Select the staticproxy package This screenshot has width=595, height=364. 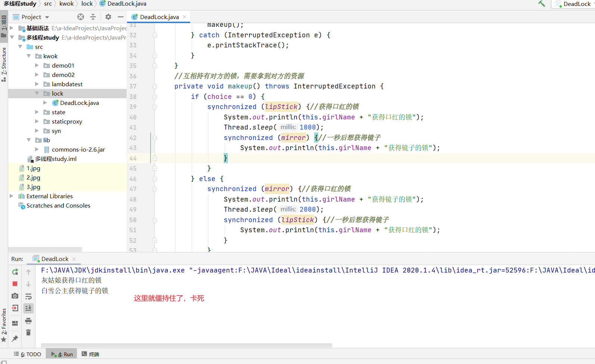coord(67,121)
